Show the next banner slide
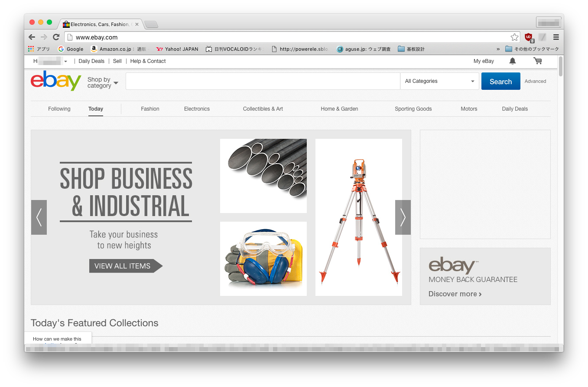The width and height of the screenshot is (588, 387). (x=403, y=217)
